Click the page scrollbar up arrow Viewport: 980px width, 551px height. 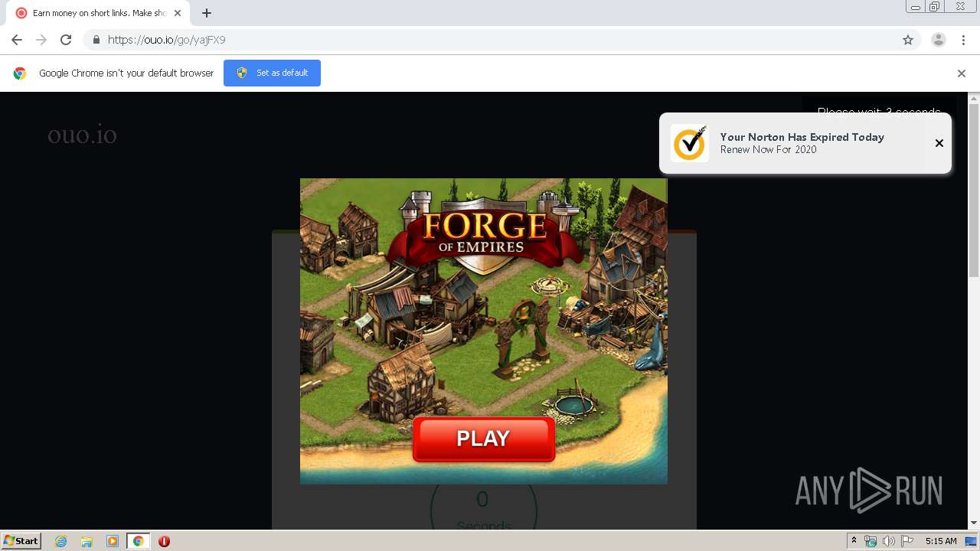point(974,99)
